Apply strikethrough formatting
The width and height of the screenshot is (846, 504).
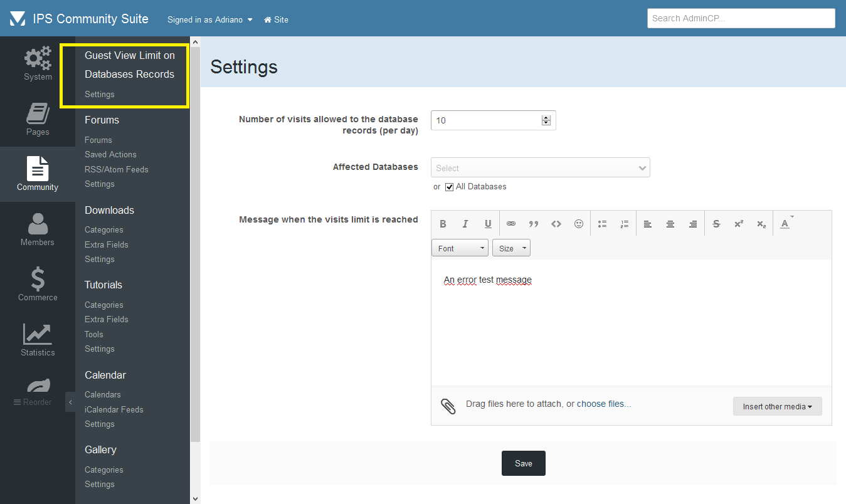pyautogui.click(x=716, y=224)
